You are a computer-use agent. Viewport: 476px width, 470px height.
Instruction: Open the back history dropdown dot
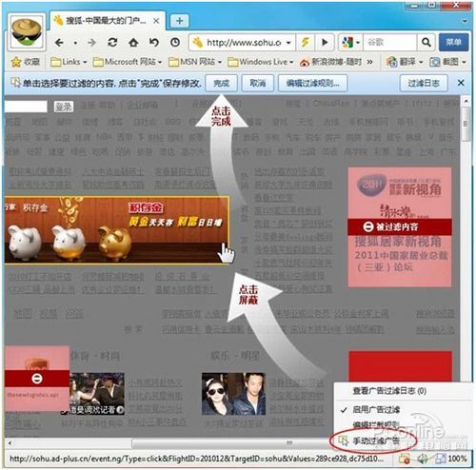tap(75, 43)
